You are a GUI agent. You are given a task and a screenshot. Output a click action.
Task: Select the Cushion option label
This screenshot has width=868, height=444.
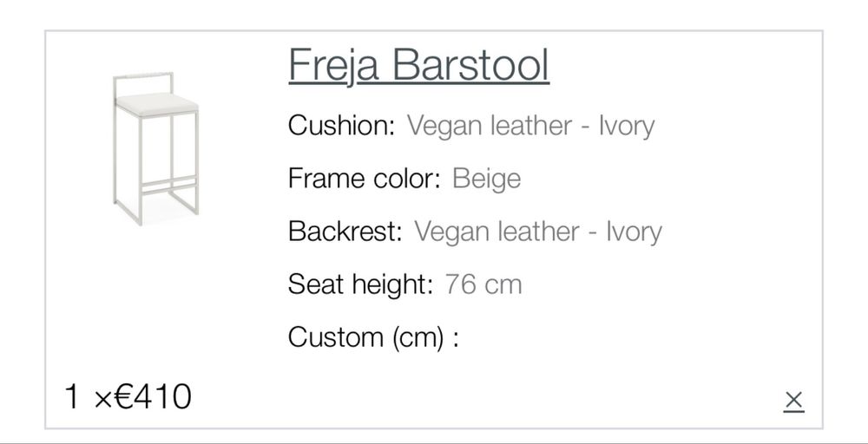[341, 126]
